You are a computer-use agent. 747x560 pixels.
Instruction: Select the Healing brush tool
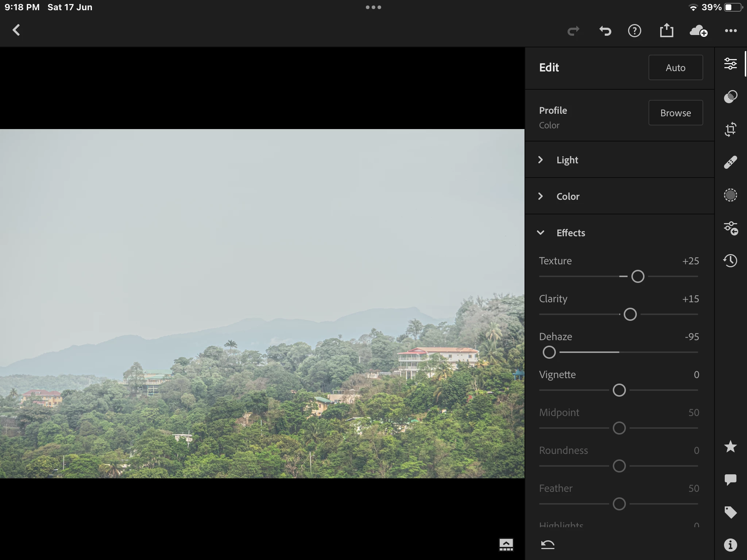pos(730,162)
